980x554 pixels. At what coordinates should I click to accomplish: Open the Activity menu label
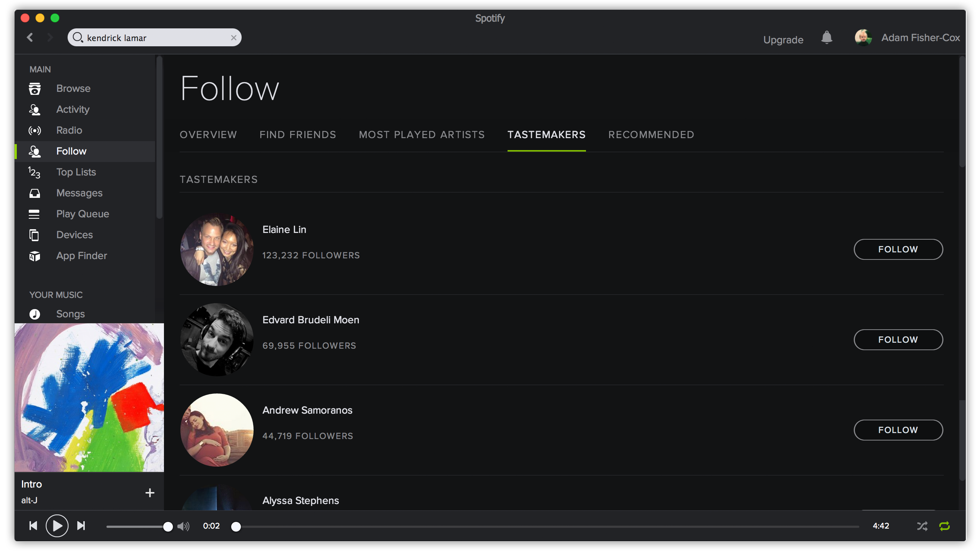click(73, 110)
